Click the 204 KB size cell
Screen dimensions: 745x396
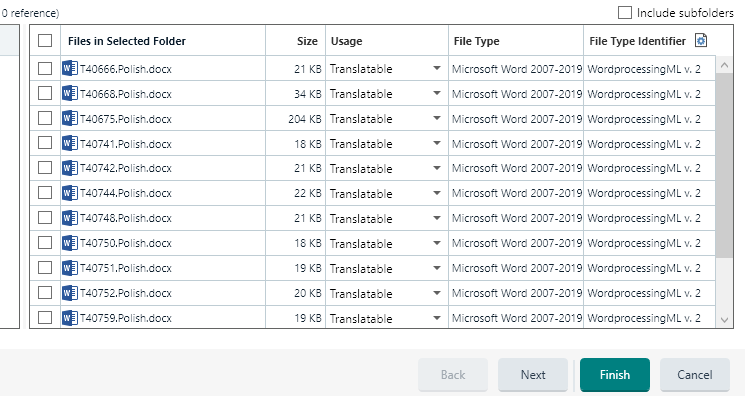[296, 119]
